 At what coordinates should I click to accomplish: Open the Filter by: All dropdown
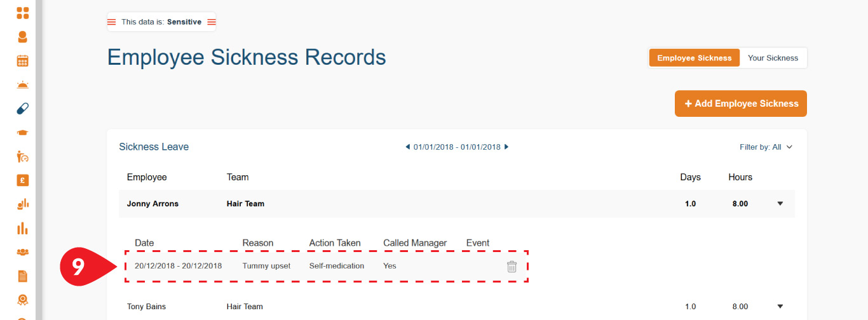click(766, 147)
